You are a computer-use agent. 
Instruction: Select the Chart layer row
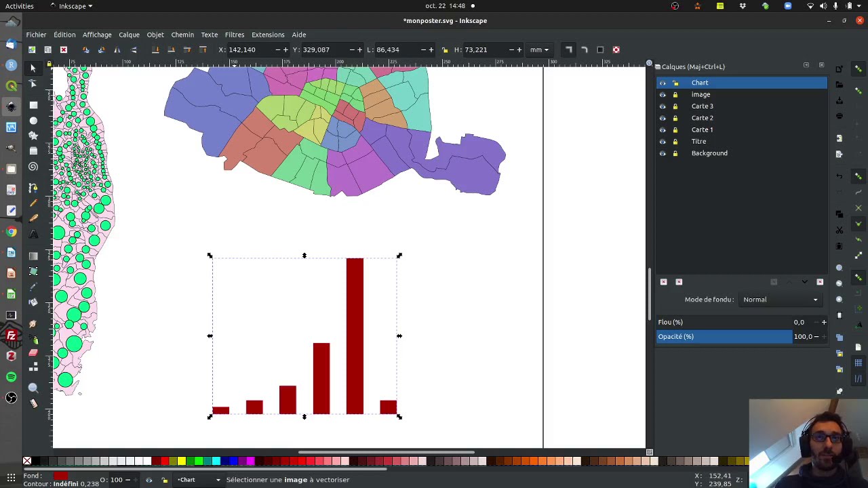point(741,83)
